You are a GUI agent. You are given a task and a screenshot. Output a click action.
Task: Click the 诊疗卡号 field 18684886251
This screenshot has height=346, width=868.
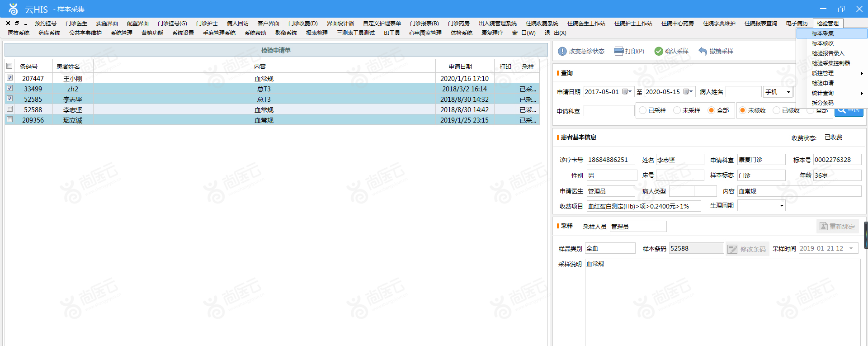pos(611,160)
